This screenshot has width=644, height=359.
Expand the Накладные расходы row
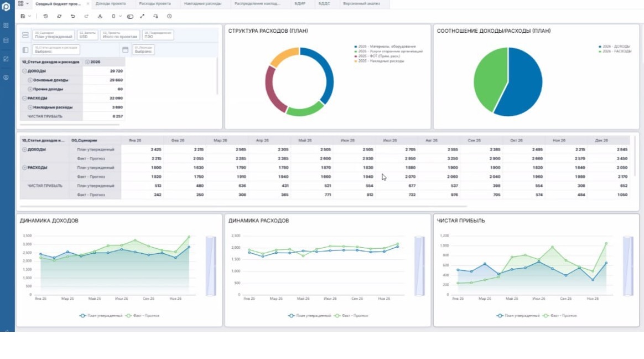[x=30, y=107]
